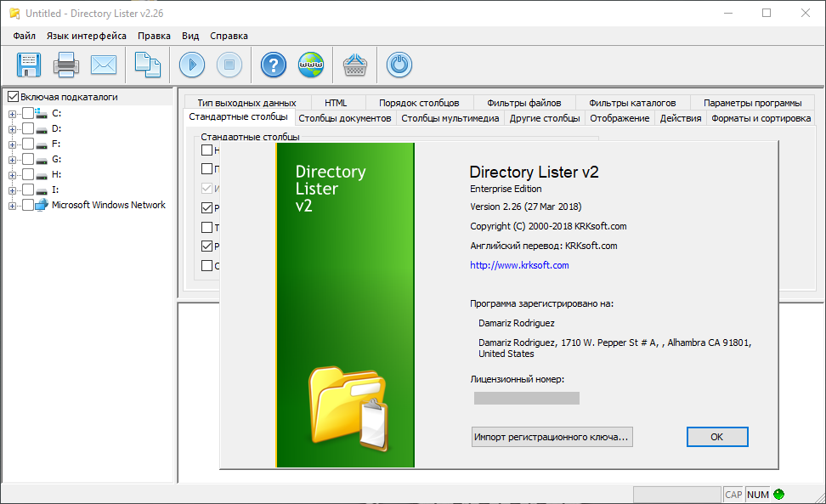Image resolution: width=826 pixels, height=504 pixels.
Task: Click the Version 2.26 (27 Mar 2018) text
Action: click(526, 207)
